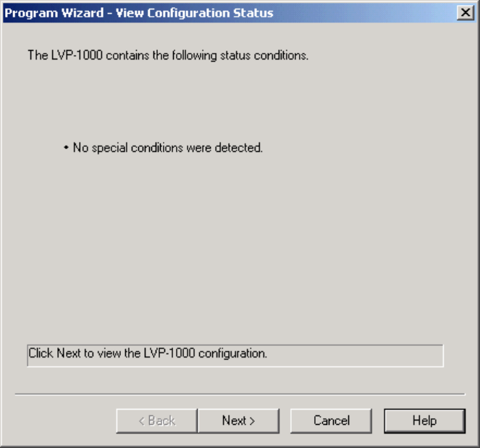Click Next to view the configuration
This screenshot has height=448, width=480.
tap(238, 420)
